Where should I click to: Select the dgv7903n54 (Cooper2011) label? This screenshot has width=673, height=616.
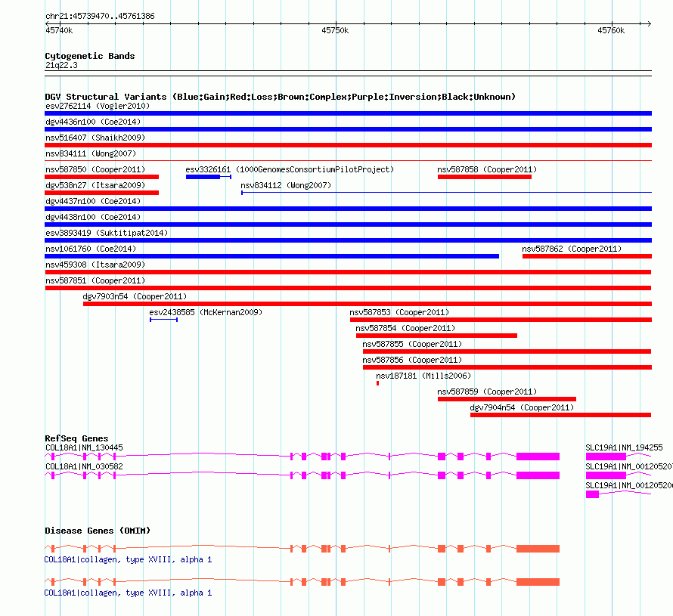135,296
